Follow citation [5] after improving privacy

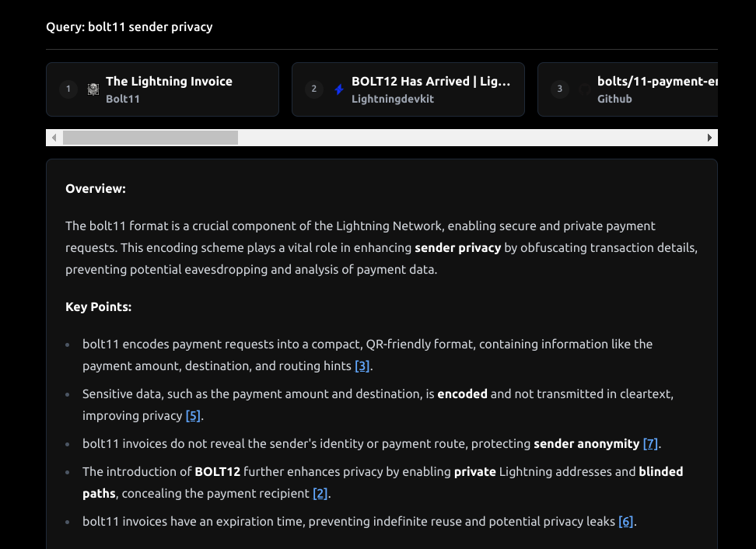pyautogui.click(x=193, y=415)
